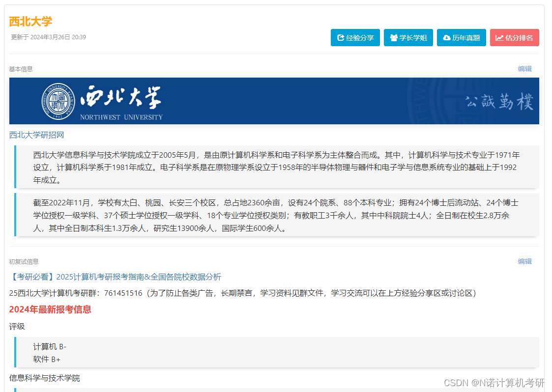Click the 计算机 B- rating line
The image size is (552, 392).
50,347
